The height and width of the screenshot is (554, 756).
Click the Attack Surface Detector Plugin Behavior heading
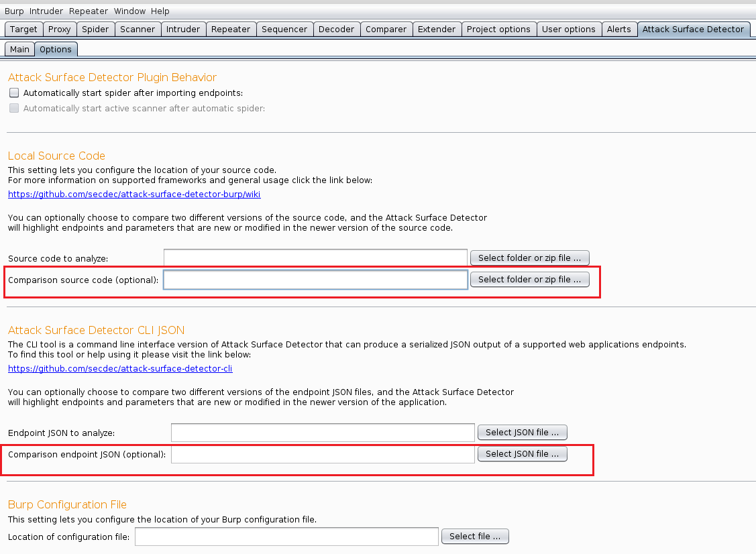(x=112, y=78)
